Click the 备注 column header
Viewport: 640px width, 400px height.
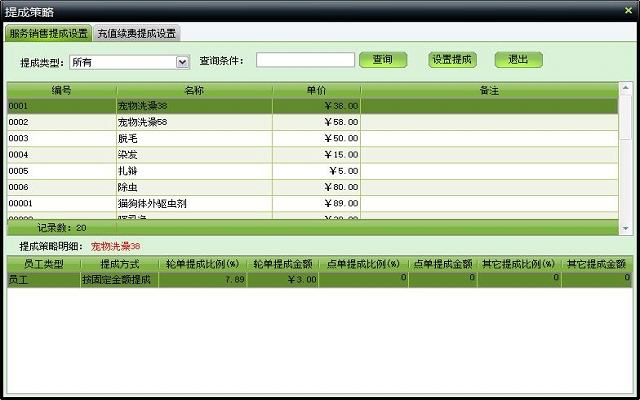[489, 90]
